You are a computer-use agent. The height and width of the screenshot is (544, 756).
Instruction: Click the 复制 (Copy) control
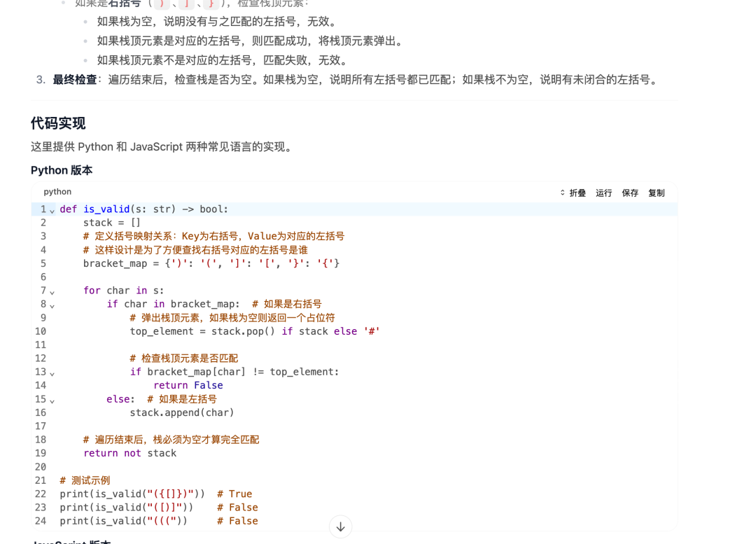[x=656, y=192]
